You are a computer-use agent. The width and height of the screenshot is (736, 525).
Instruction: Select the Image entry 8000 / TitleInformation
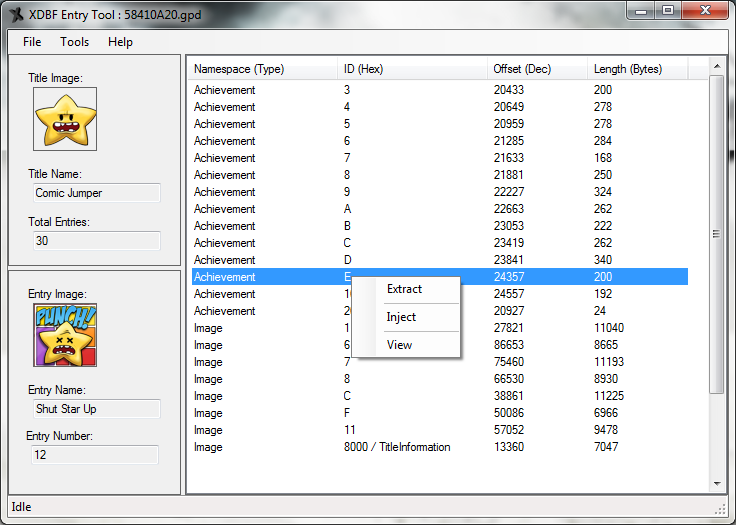pos(397,447)
